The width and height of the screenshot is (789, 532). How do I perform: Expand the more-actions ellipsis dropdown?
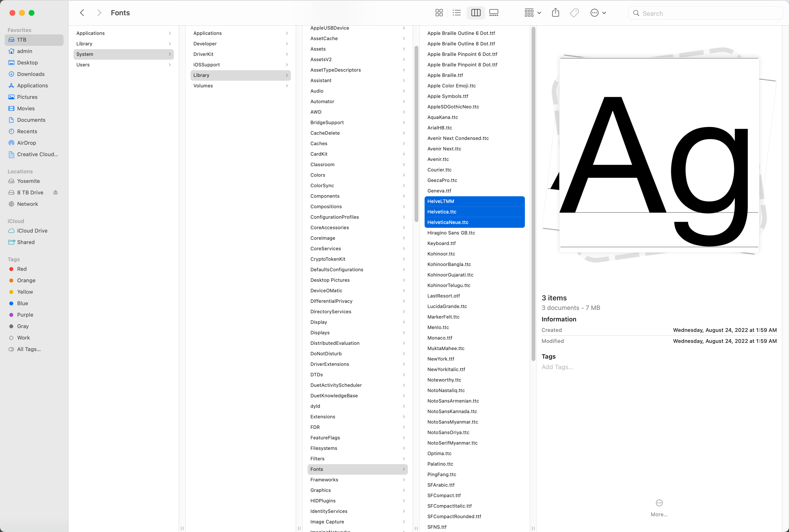[598, 13]
